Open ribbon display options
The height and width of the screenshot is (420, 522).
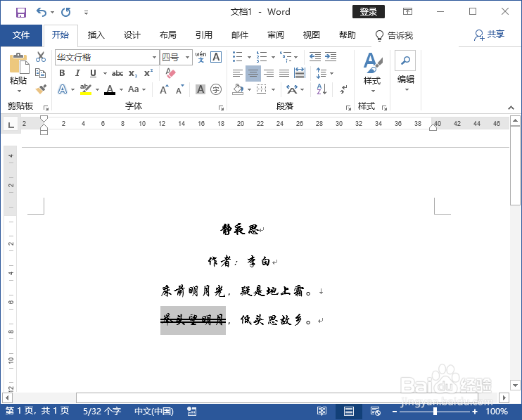407,12
